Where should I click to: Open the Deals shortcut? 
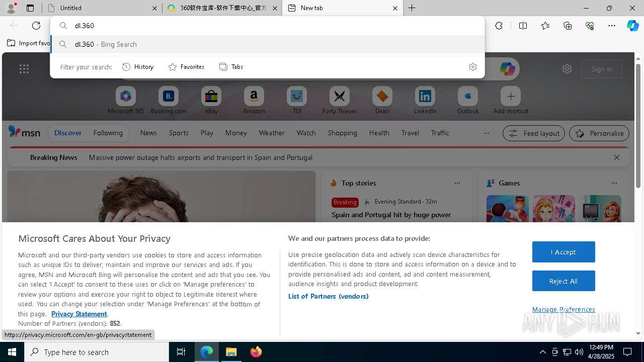pyautogui.click(x=382, y=101)
